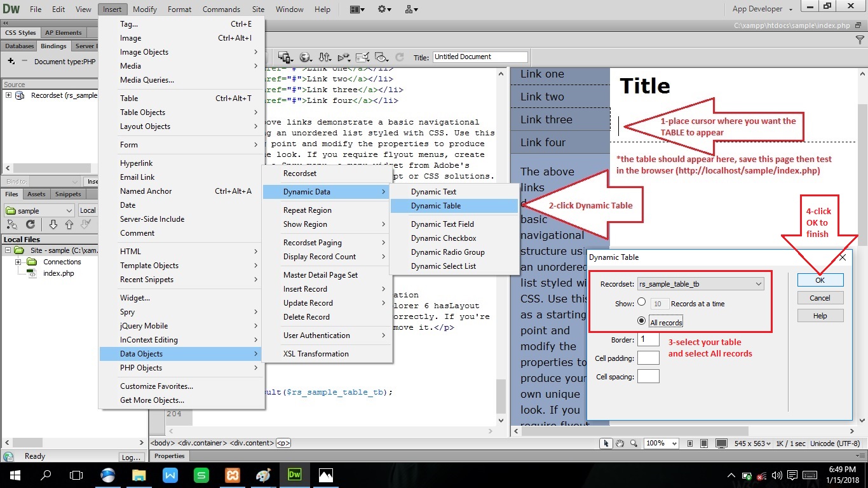Click Cancel in the Dynamic Table dialog
The height and width of the screenshot is (488, 868).
(x=820, y=298)
